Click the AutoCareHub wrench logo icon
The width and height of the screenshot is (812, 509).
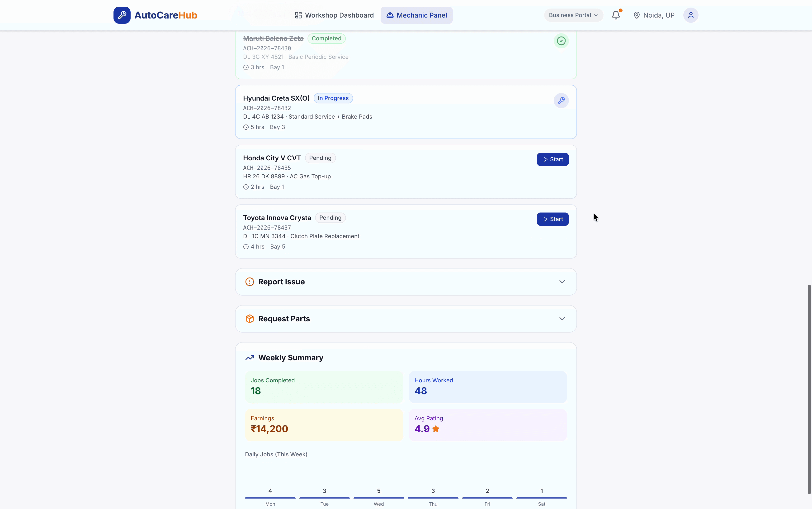point(122,15)
